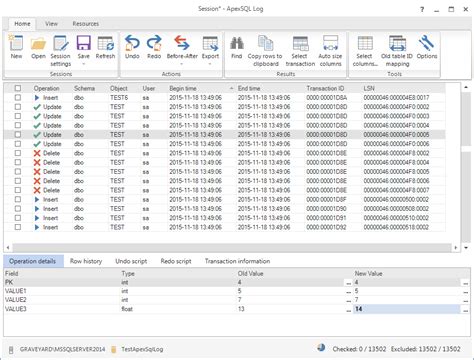Click the blue arrow icon on TEST6 Insert row
The image size is (474, 360).
click(37, 98)
